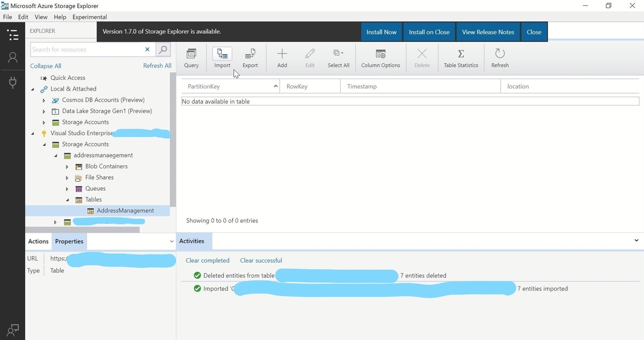Open the Select All dropdown
The height and width of the screenshot is (340, 644).
click(x=339, y=58)
